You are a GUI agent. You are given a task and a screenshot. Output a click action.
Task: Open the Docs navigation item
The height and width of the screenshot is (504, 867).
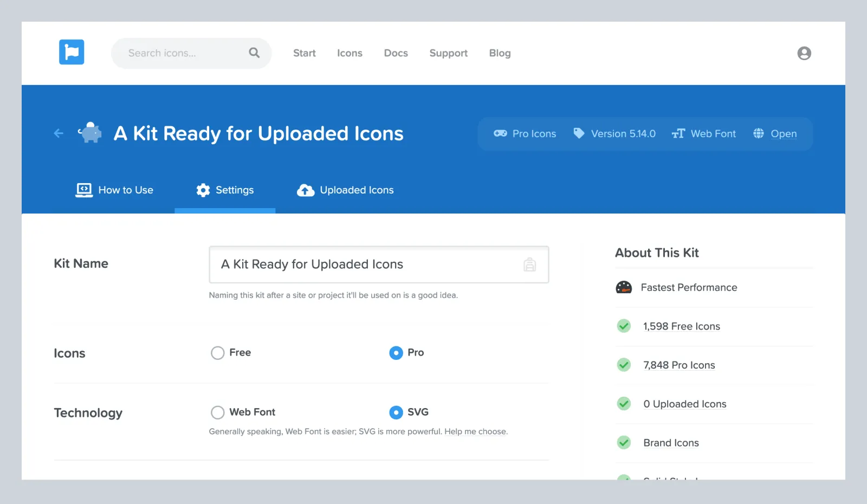pos(396,53)
